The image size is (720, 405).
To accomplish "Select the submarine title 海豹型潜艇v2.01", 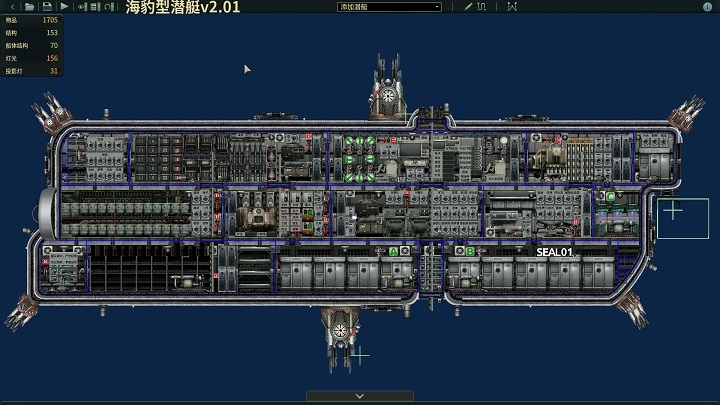I will 183,7.
